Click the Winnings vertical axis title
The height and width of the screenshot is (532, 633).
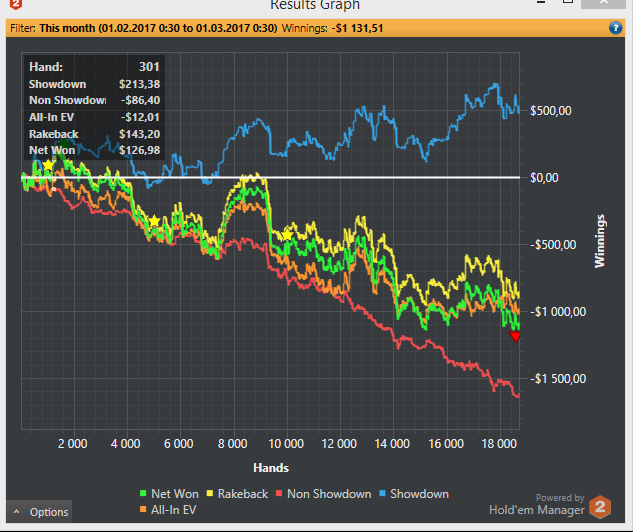point(600,241)
